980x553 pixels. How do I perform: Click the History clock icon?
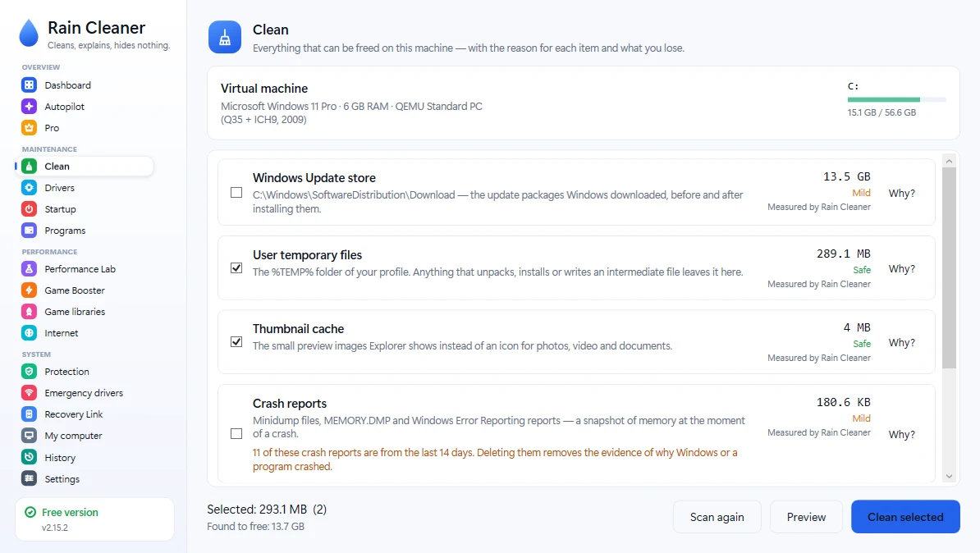pos(30,457)
